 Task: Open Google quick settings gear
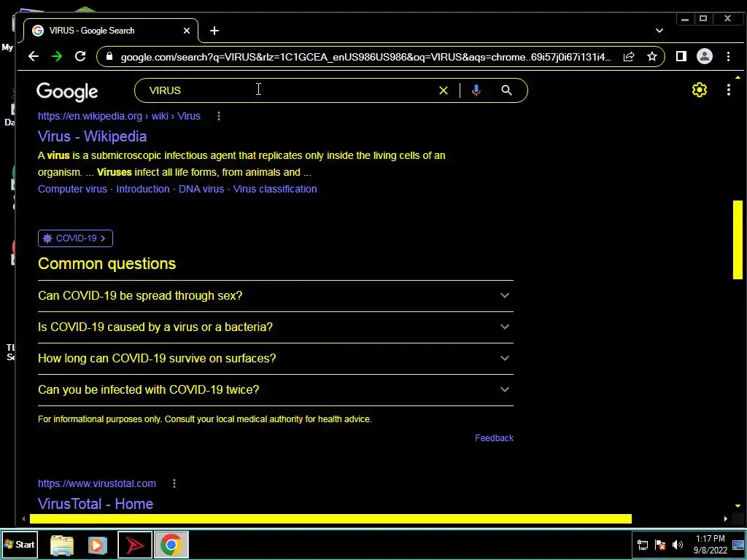coord(700,90)
